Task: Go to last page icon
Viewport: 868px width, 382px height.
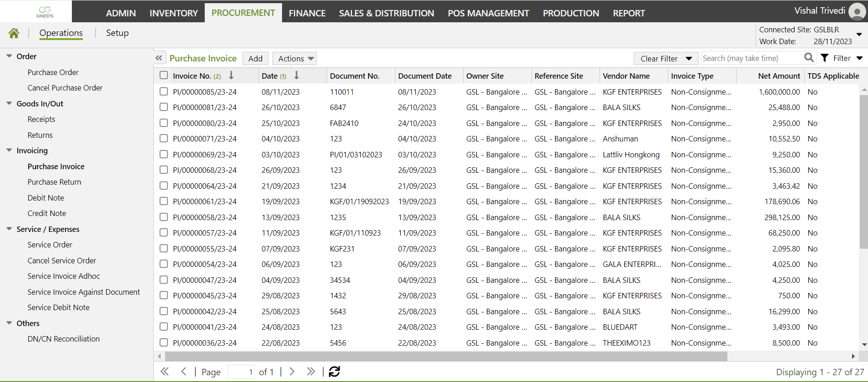Action: point(311,372)
